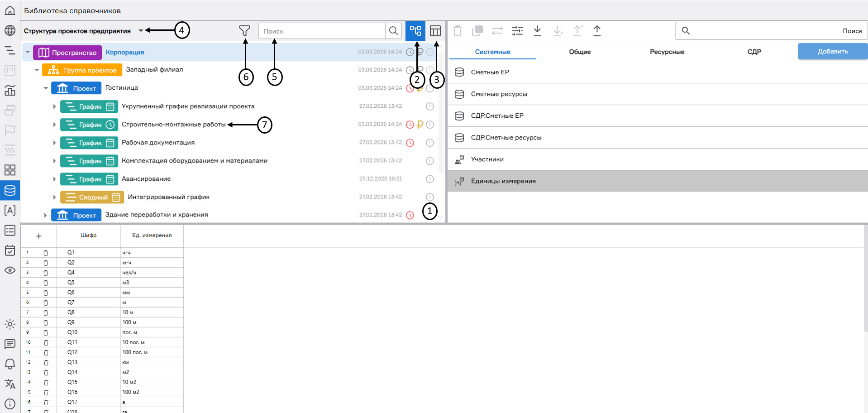Viewport: 868px width, 413px height.
Task: Click the Добавить button
Action: (832, 52)
